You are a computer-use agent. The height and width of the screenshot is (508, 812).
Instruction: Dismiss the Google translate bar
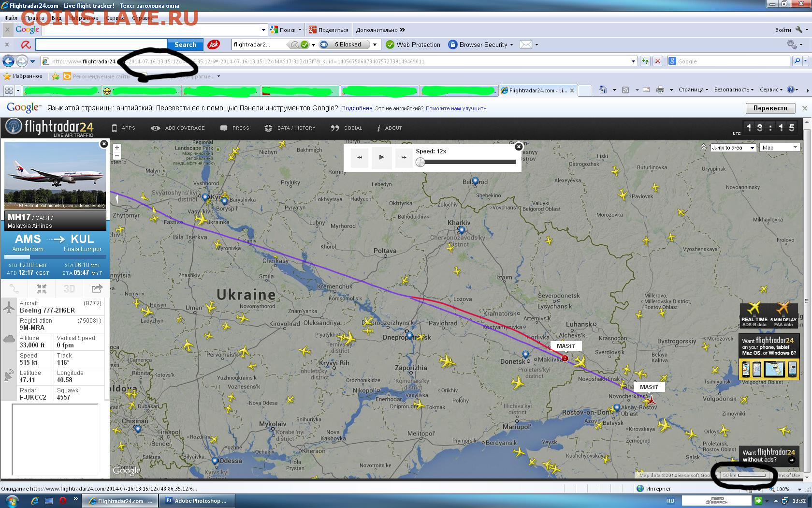(x=805, y=108)
